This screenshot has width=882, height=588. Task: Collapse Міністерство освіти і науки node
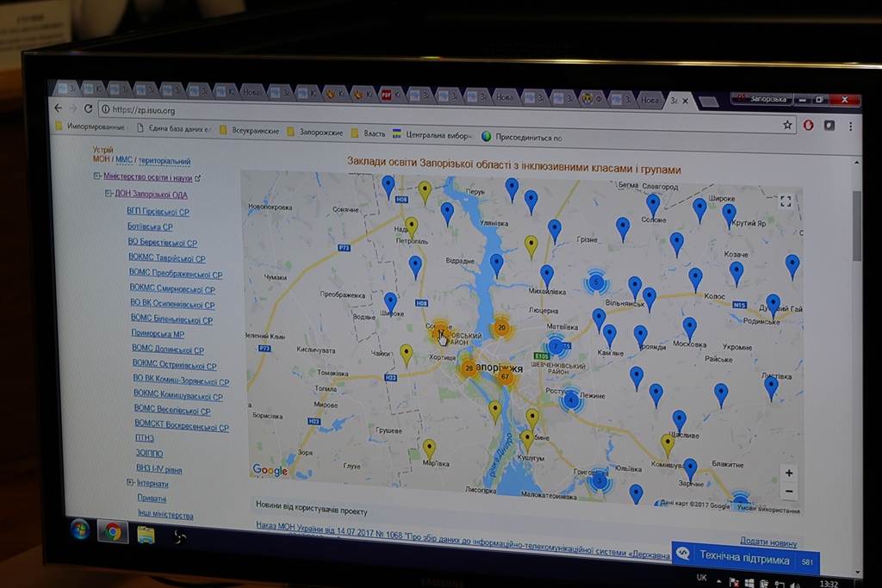tap(96, 176)
